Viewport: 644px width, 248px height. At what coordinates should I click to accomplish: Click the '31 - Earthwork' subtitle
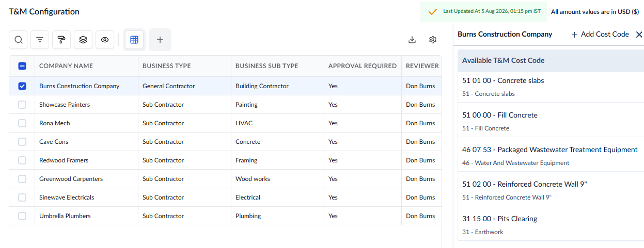tap(483, 232)
